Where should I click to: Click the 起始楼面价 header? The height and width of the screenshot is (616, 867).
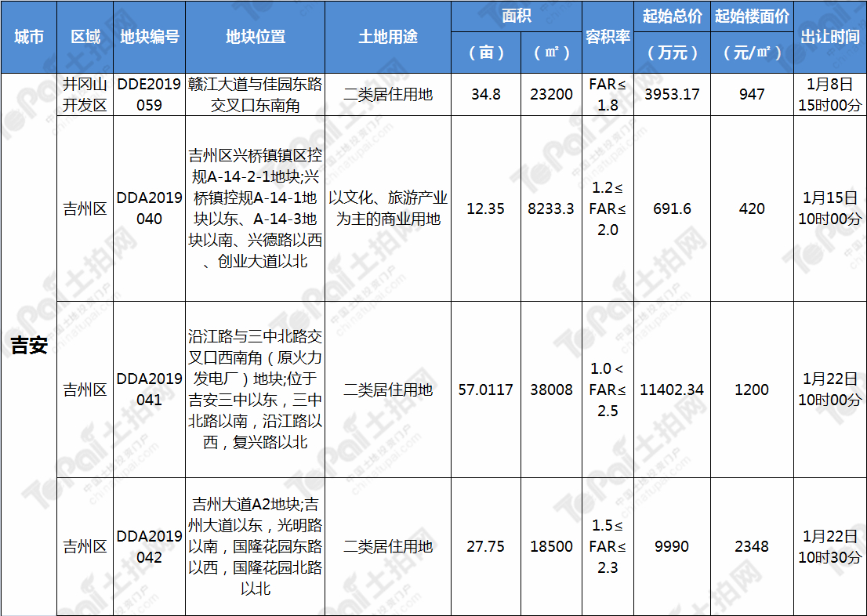click(751, 36)
